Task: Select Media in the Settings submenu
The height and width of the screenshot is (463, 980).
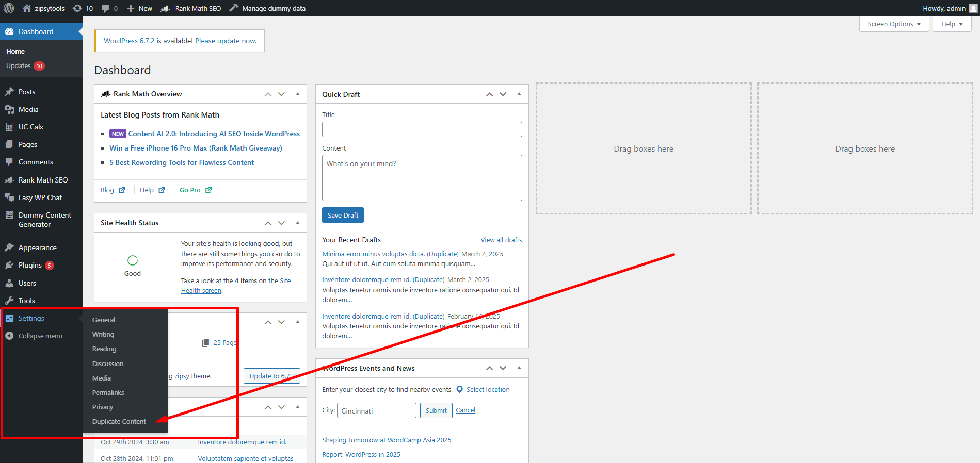Action: pyautogui.click(x=102, y=378)
